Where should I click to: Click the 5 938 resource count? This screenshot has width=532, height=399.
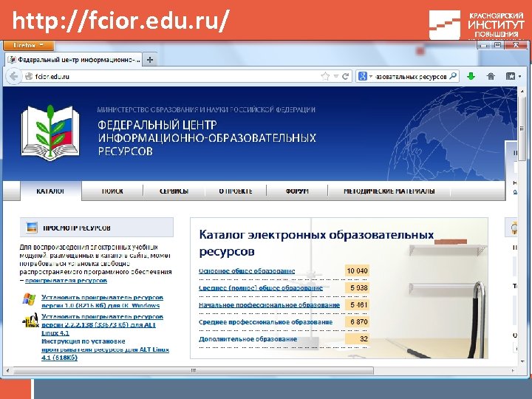pos(358,287)
